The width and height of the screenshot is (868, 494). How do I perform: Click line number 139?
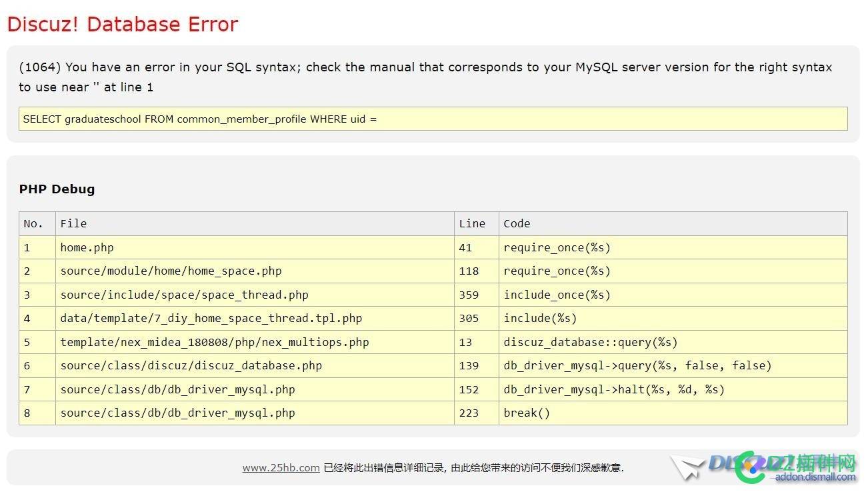click(x=477, y=365)
